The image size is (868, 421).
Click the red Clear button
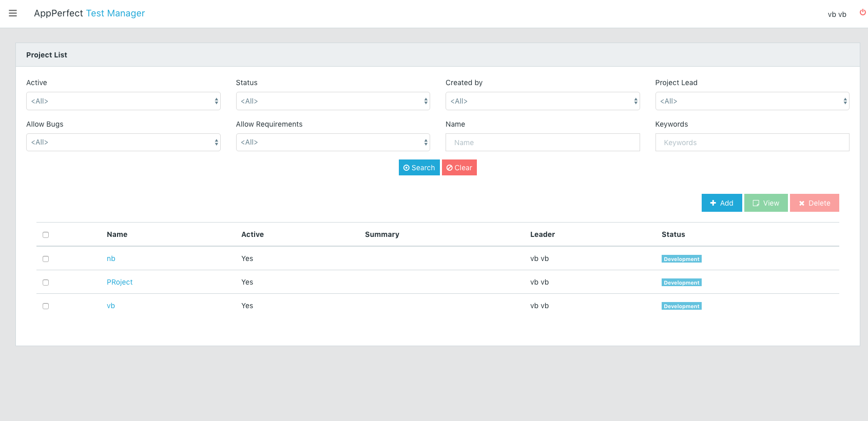point(459,168)
